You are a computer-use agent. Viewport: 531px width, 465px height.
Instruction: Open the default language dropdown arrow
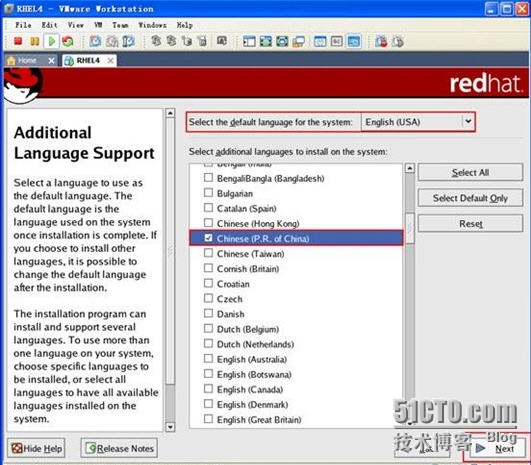click(468, 121)
